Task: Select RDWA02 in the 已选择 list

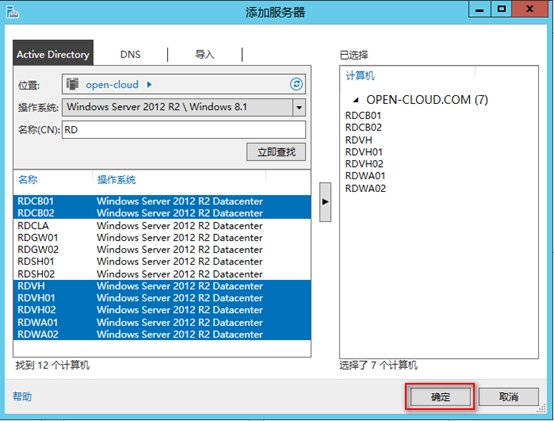Action: pos(366,188)
